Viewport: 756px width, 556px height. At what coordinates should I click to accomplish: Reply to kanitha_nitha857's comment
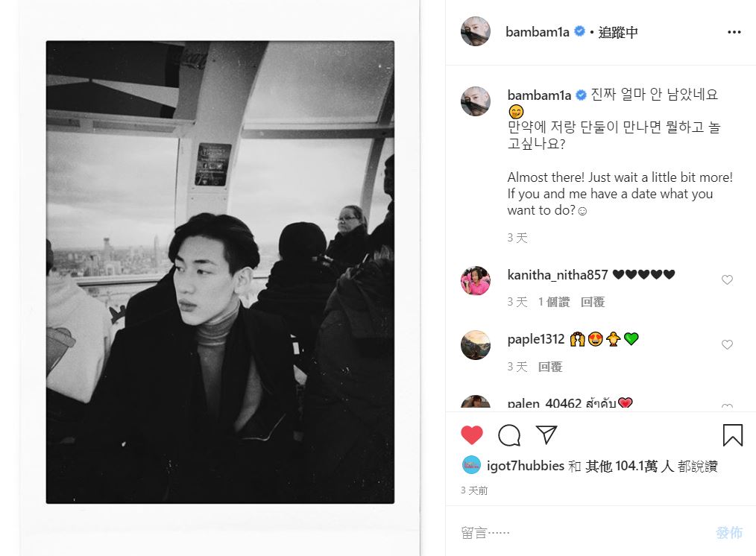click(593, 302)
